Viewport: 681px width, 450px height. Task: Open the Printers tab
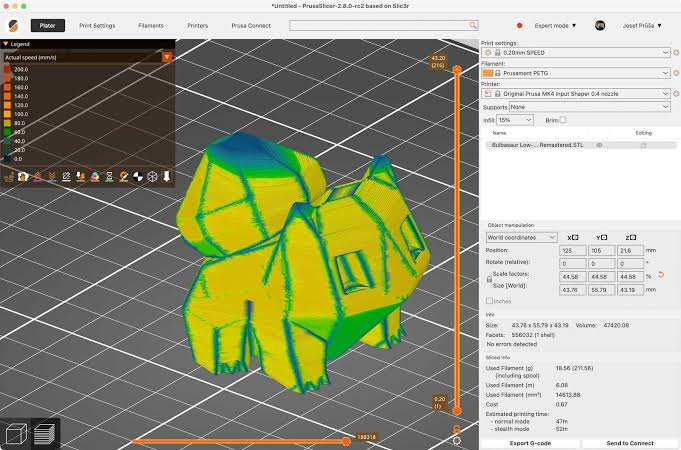pyautogui.click(x=198, y=26)
